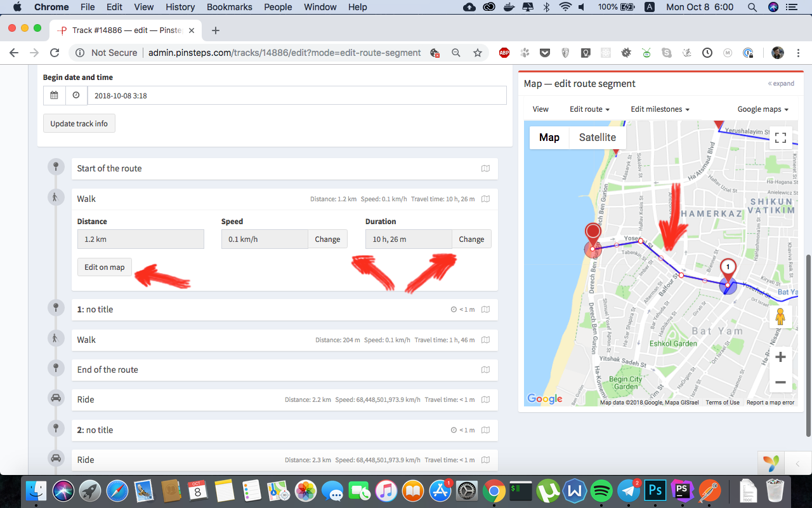This screenshot has width=812, height=508.
Task: Click Report a map error link
Action: pos(770,402)
